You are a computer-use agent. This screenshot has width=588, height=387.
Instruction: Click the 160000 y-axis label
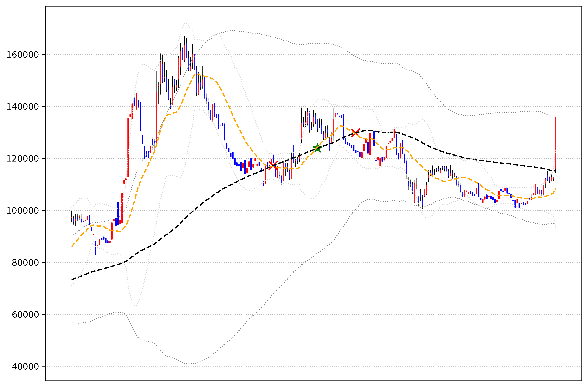pyautogui.click(x=23, y=55)
